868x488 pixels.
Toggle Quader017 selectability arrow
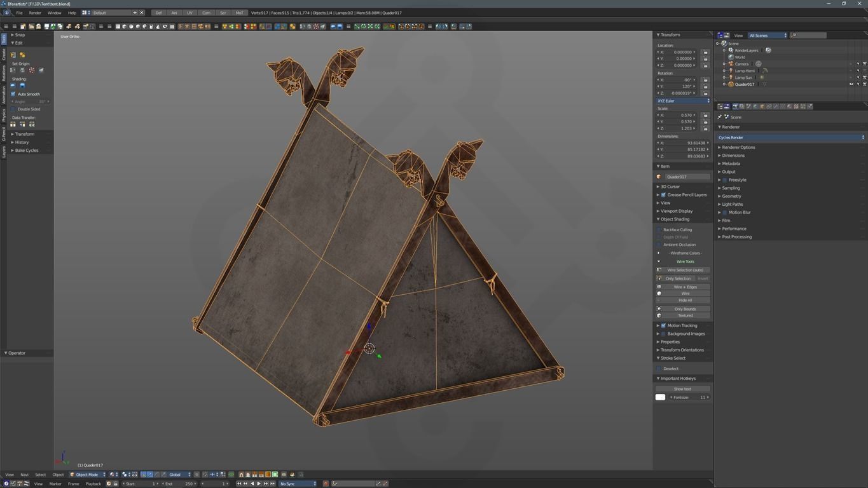858,84
